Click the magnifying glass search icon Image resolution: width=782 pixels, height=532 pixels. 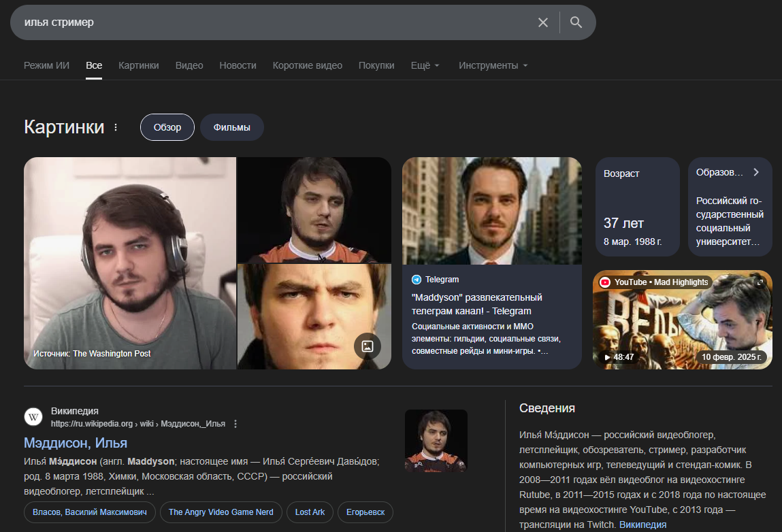tap(576, 22)
